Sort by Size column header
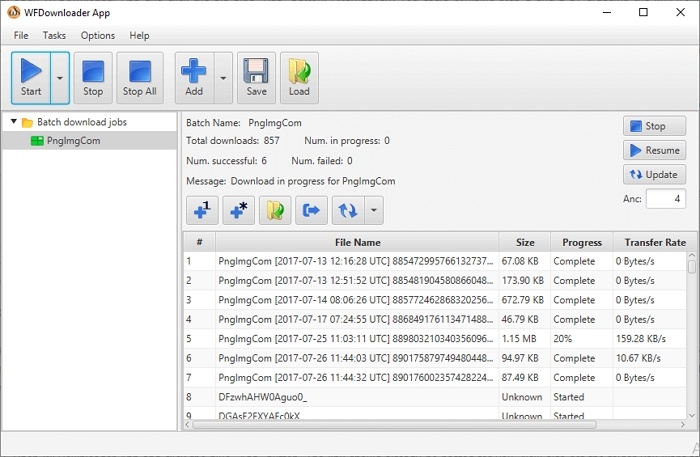Image resolution: width=700 pixels, height=457 pixels. tap(525, 242)
